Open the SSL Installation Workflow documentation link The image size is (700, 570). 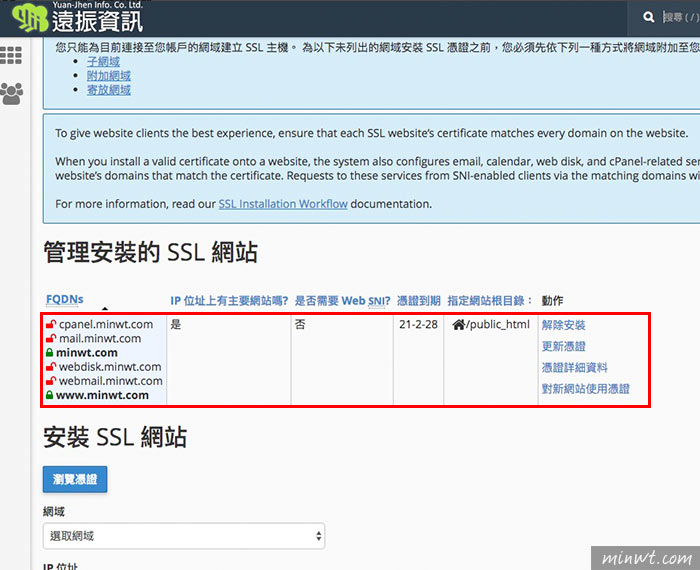click(x=283, y=204)
